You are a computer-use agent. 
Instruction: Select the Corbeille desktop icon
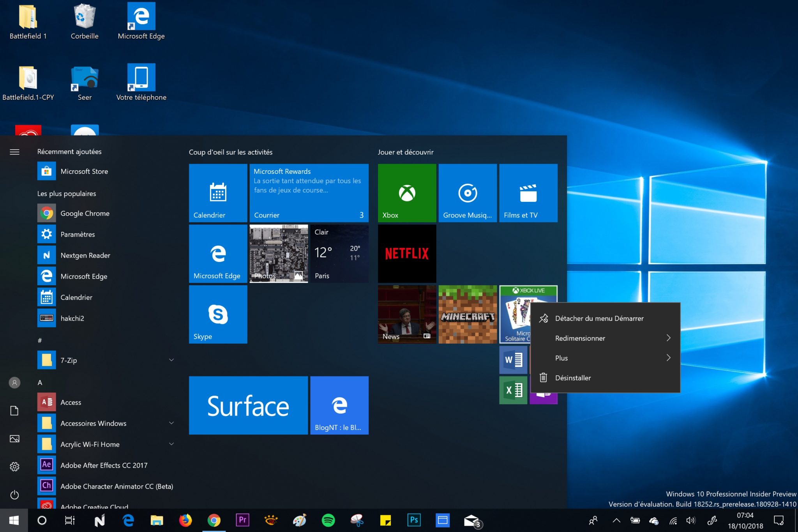coord(85,22)
